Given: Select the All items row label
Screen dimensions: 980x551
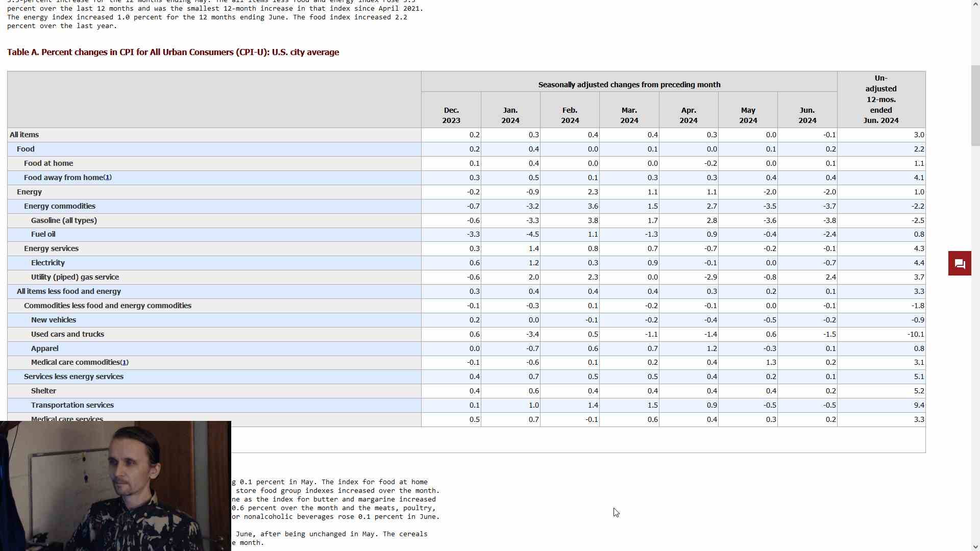Looking at the screenshot, I should pyautogui.click(x=24, y=135).
